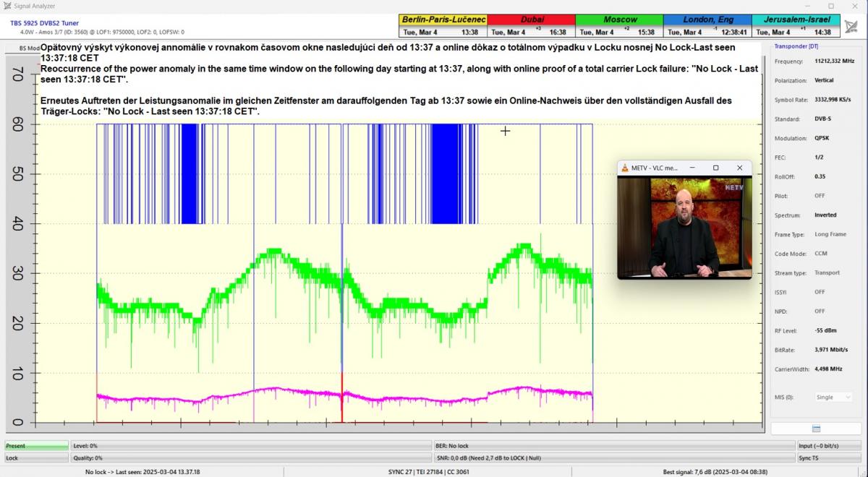868x477 pixels.
Task: Minimize the METV VLC player window
Action: (692, 168)
